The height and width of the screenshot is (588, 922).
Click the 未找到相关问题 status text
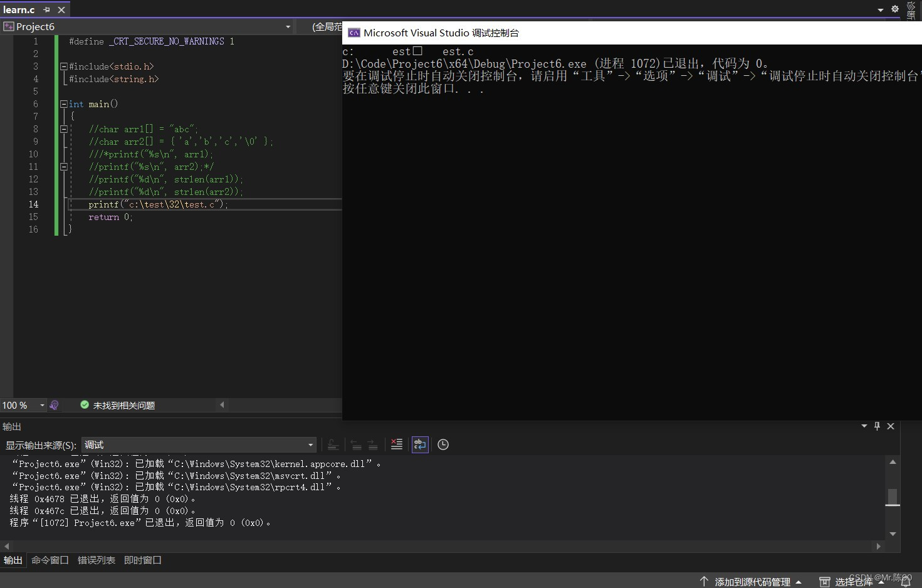[x=124, y=406]
